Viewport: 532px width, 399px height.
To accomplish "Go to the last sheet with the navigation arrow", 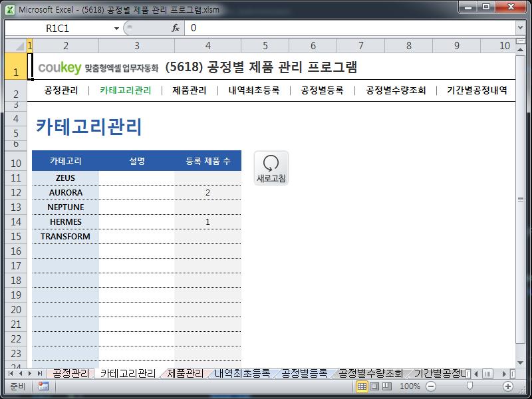I will (x=40, y=374).
